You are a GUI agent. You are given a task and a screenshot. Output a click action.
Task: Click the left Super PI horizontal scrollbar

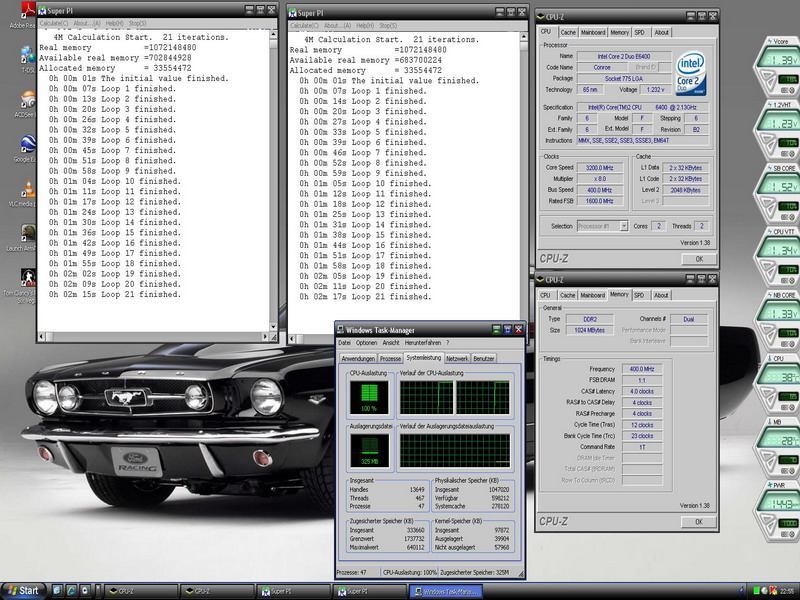point(153,337)
